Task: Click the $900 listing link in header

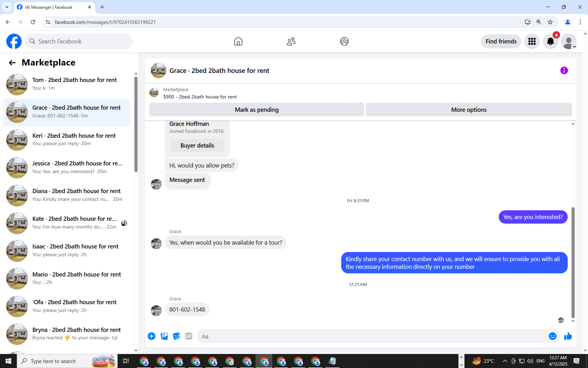Action: [x=200, y=97]
